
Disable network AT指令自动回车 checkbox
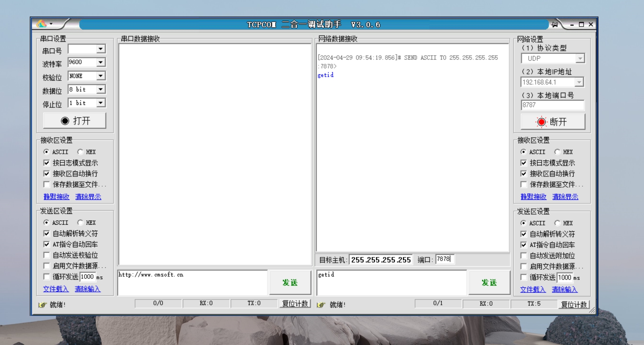click(x=524, y=245)
